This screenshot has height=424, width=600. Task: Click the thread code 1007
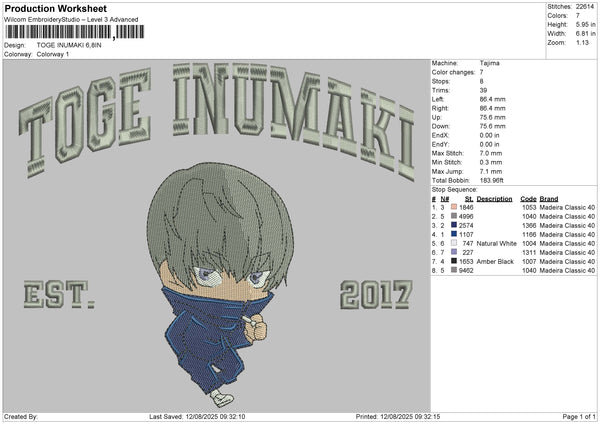(x=529, y=261)
